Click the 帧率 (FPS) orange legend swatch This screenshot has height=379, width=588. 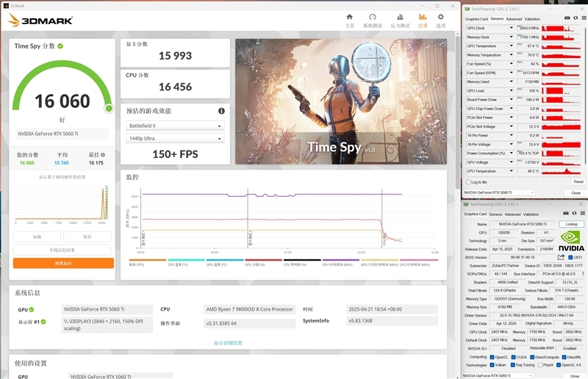coord(148,260)
